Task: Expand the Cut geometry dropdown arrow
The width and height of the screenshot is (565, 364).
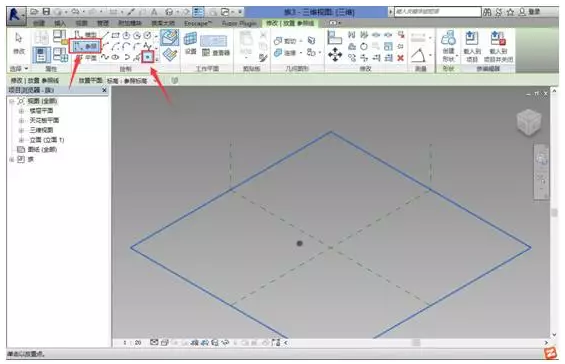Action: (x=301, y=41)
